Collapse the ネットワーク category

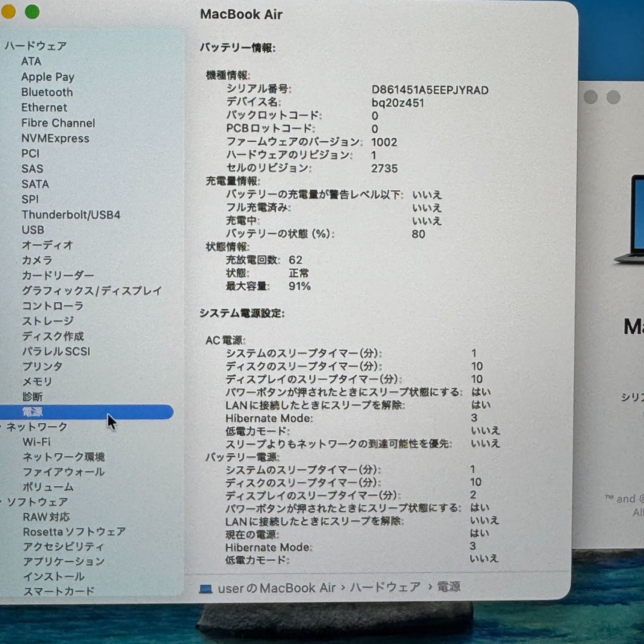pos(2,427)
